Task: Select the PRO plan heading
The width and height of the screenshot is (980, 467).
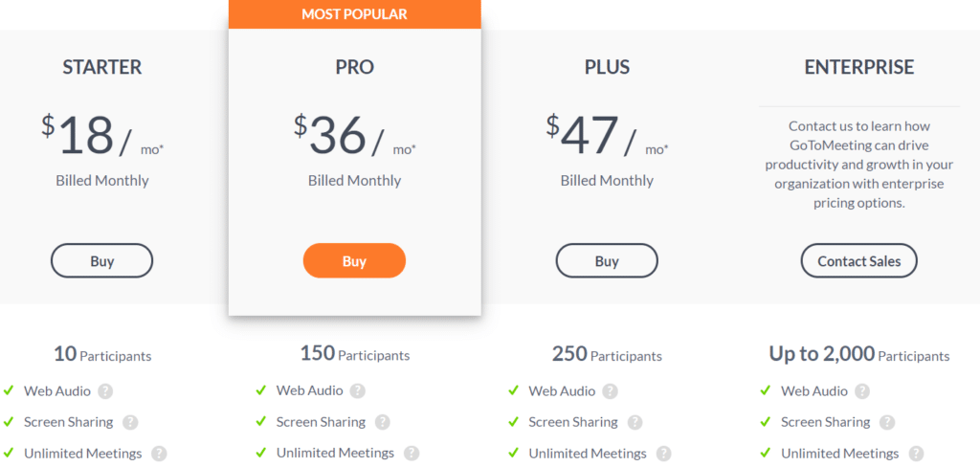Action: (x=354, y=67)
